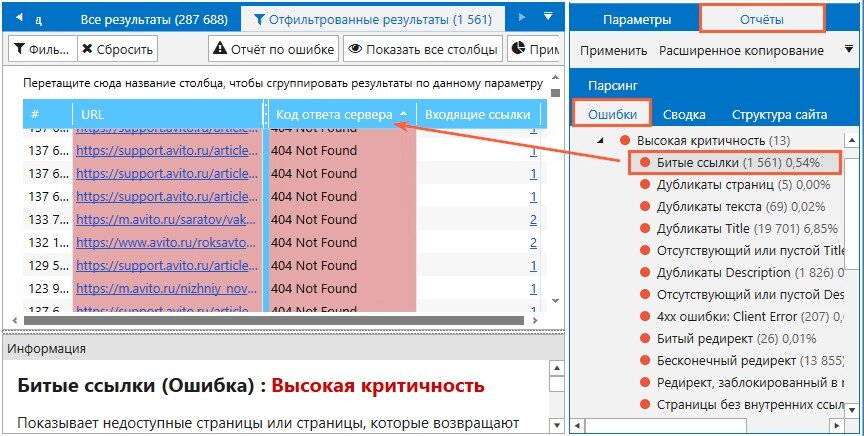Select Бесконечный редирект (13 855) item
Viewport: 864px width, 436px height.
(750, 361)
